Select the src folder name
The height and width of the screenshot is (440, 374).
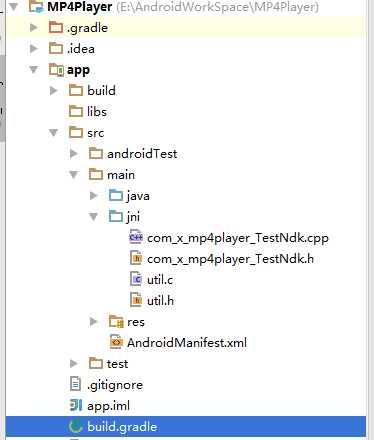(96, 133)
